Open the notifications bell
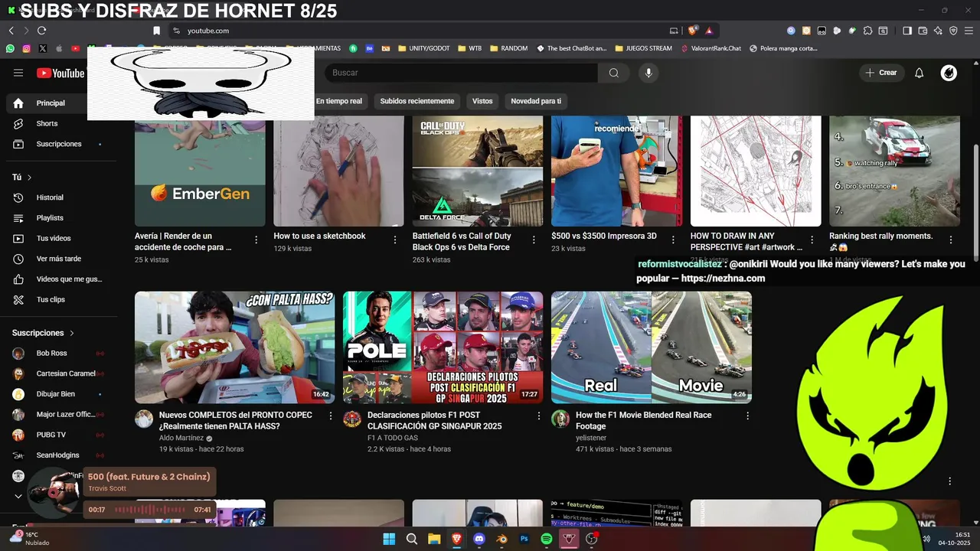The height and width of the screenshot is (551, 980). tap(920, 73)
